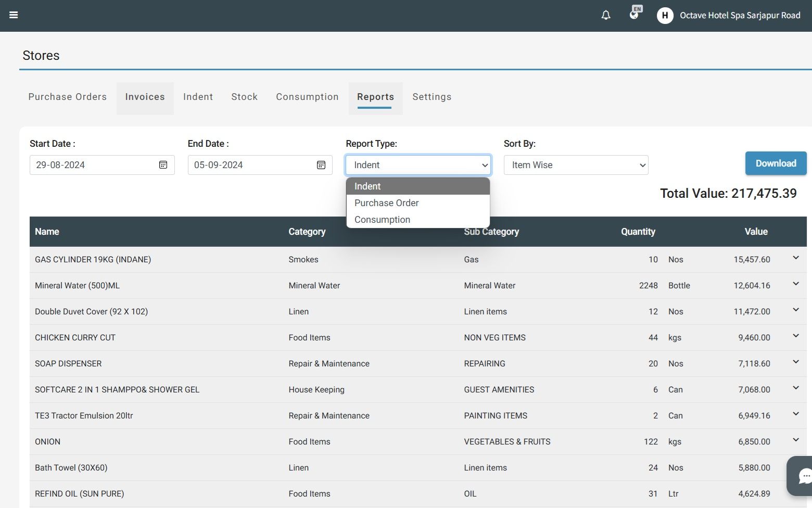Expand the Mineral Water (500)ML row details
The image size is (812, 508).
point(795,284)
